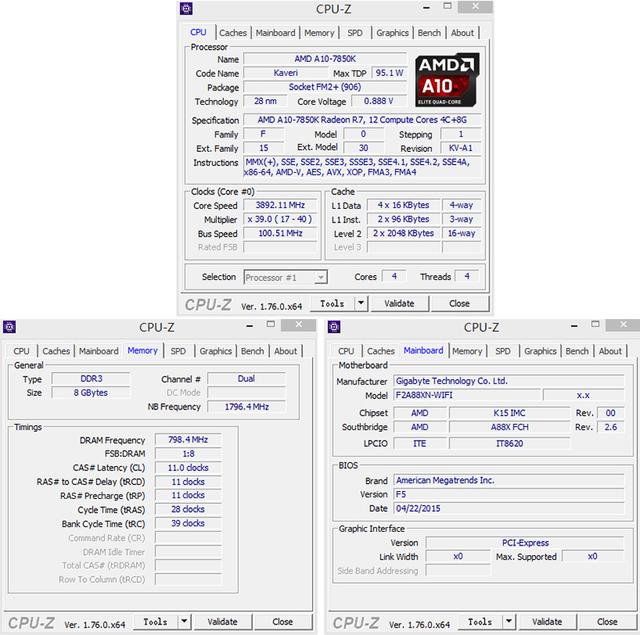This screenshot has height=635, width=640.
Task: Expand Tools dropdown arrow in top CPU window
Action: pyautogui.click(x=361, y=303)
